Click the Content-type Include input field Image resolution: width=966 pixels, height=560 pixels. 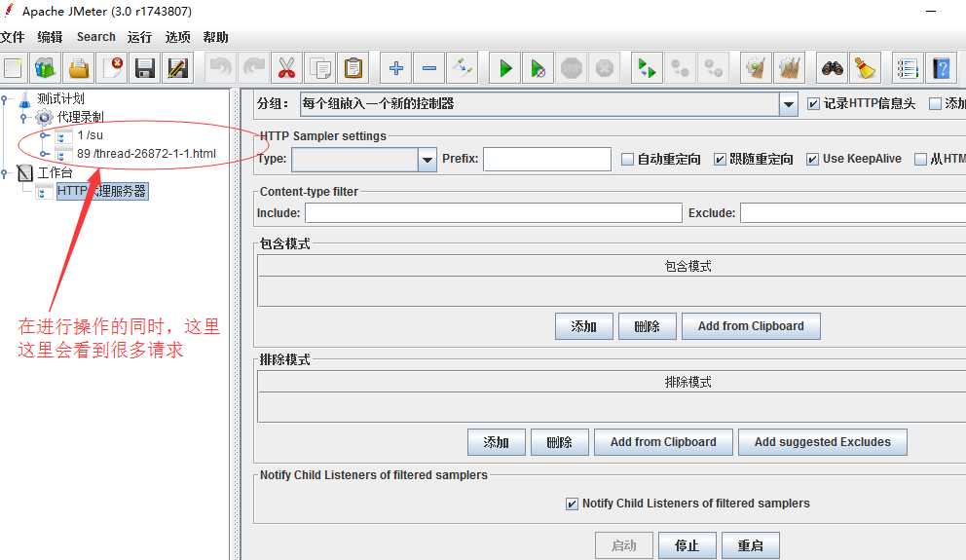pos(494,213)
